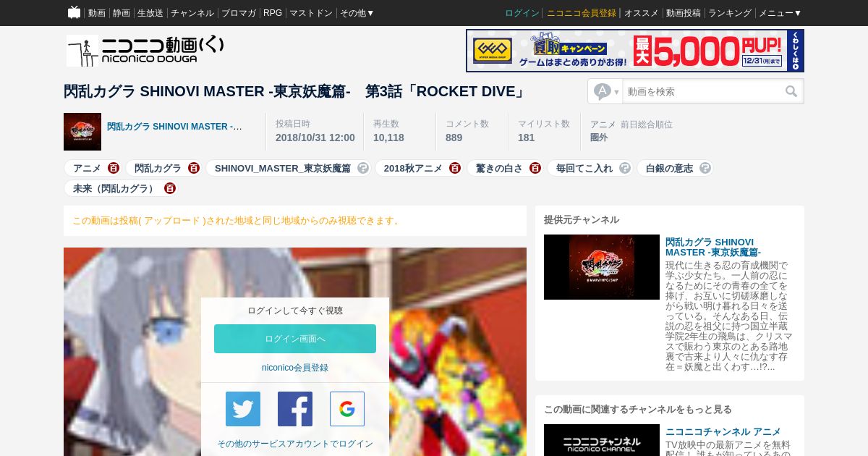This screenshot has width=868, height=456.
Task: Log in with the Facebook icon
Action: [x=295, y=409]
